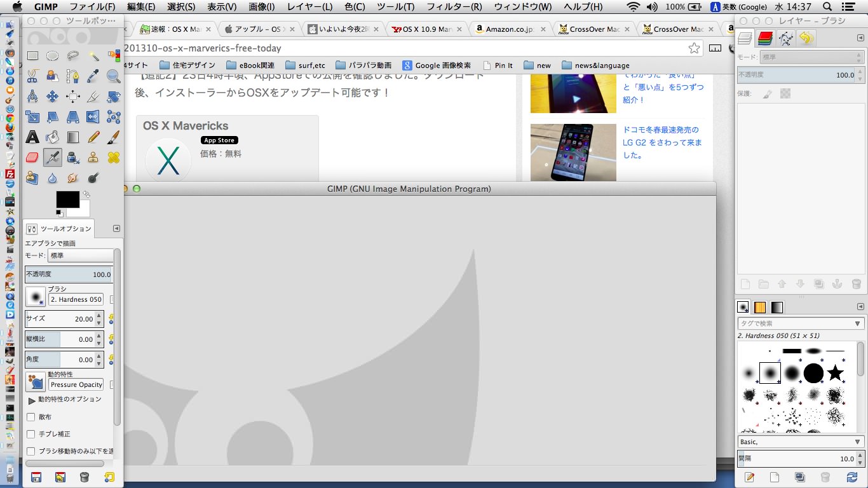Select the Text tool

tap(32, 137)
